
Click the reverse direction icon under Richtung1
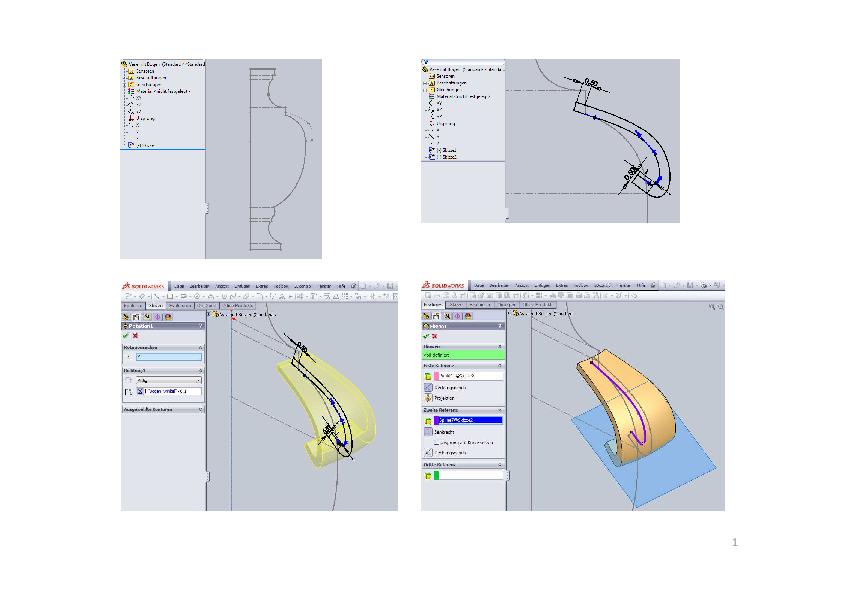(x=128, y=380)
